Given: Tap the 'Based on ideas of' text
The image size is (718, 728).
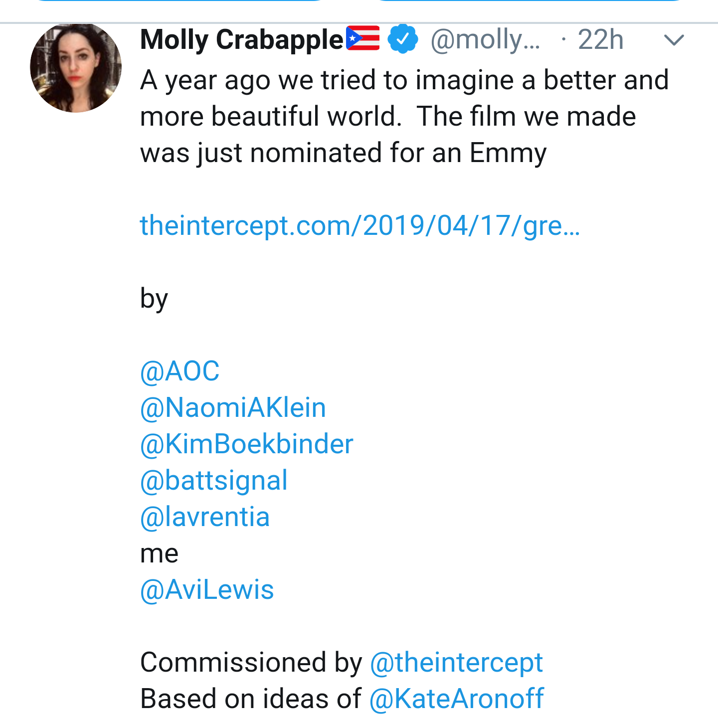Looking at the screenshot, I should click(251, 699).
